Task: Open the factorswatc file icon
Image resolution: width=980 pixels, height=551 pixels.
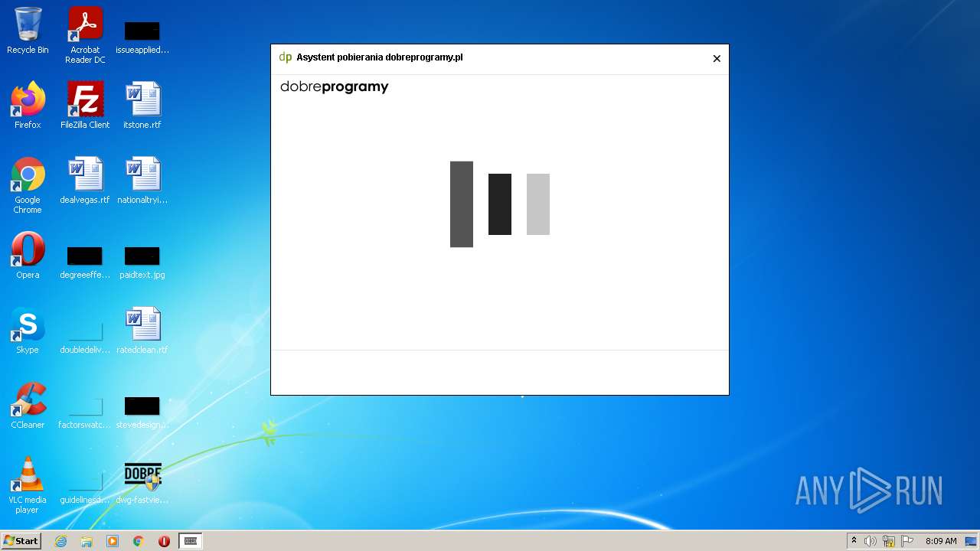Action: [85, 412]
